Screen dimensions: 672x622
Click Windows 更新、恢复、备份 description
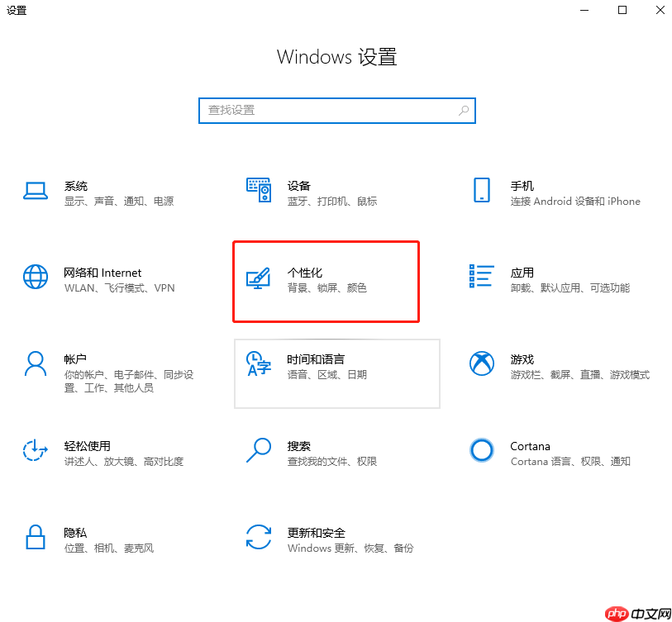click(350, 548)
